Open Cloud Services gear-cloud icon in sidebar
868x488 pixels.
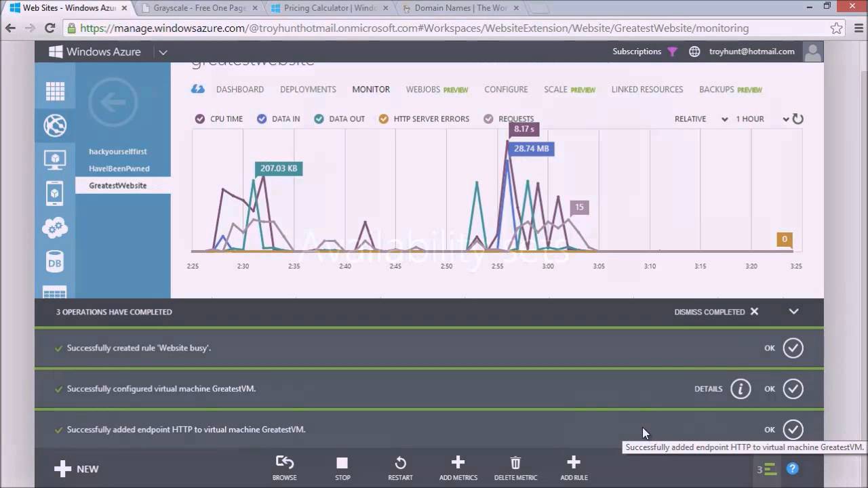pos(55,228)
